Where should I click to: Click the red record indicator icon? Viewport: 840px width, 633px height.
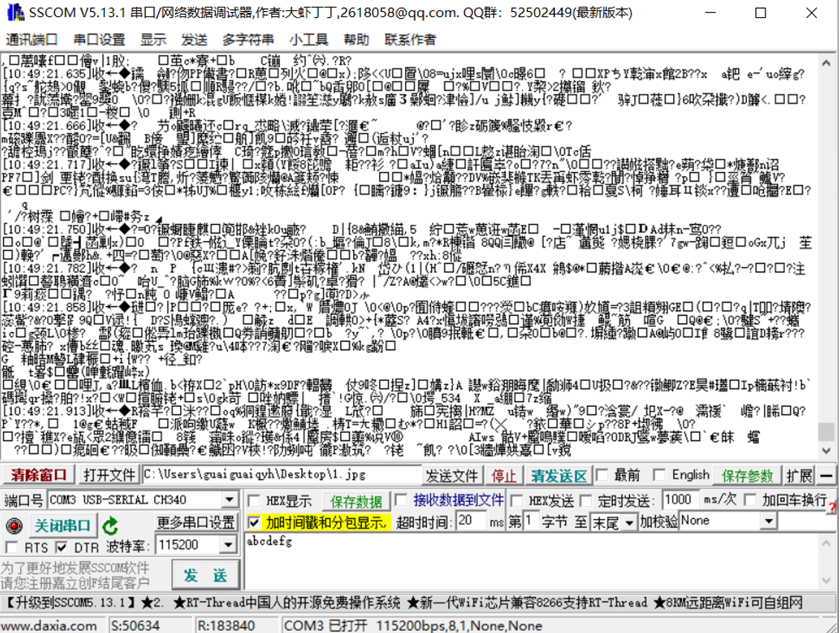tap(14, 525)
